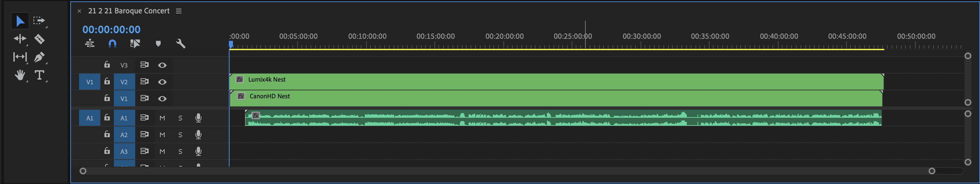This screenshot has height=184, width=980.
Task: Toggle sync lock for track V2
Action: (x=144, y=81)
